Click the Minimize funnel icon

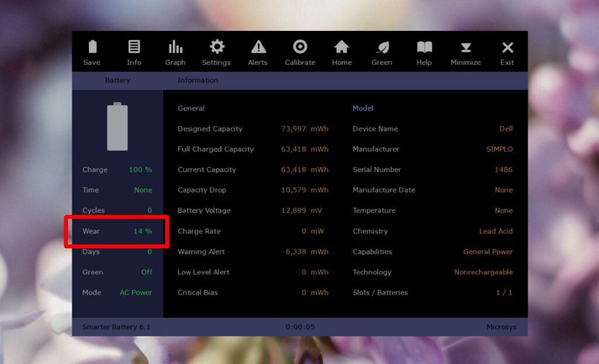tap(465, 51)
